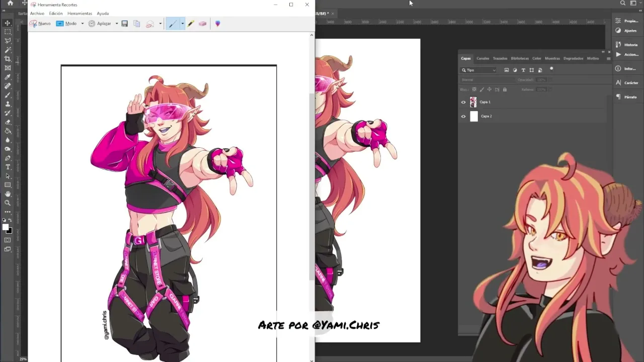The width and height of the screenshot is (644, 362).
Task: Switch to the Muestras tab
Action: coord(552,58)
